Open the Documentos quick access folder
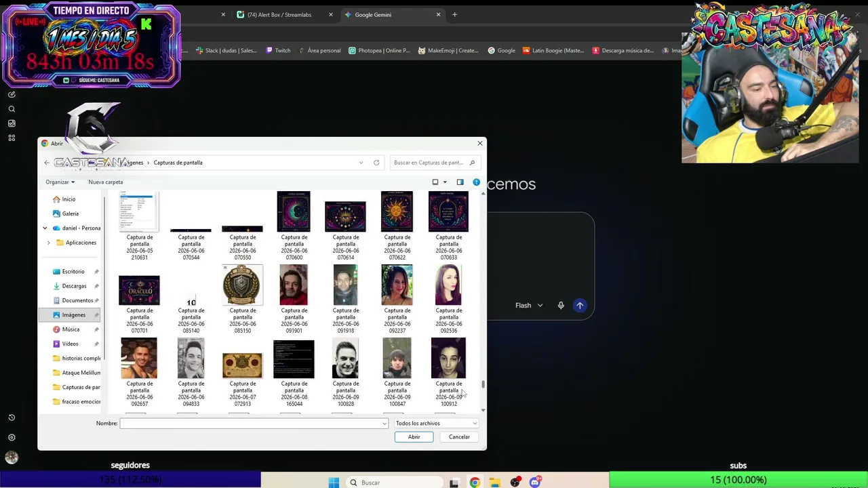Viewport: 868px width, 488px height. pyautogui.click(x=77, y=300)
